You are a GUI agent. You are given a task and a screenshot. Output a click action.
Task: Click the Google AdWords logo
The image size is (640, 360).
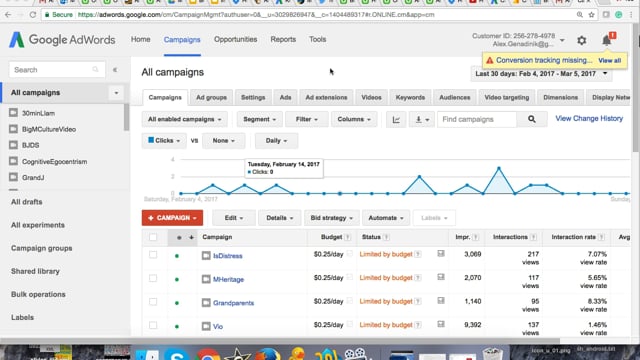[62, 40]
